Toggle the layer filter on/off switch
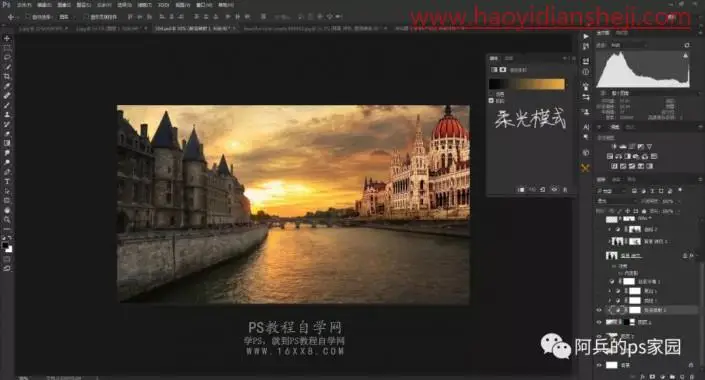This screenshot has width=705, height=380. (680, 191)
